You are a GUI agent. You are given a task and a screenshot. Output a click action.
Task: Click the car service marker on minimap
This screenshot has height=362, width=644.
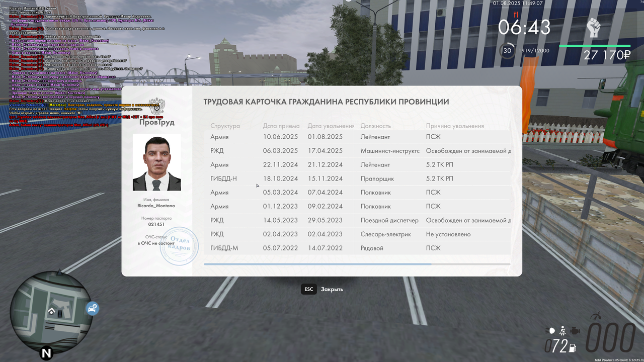click(x=92, y=309)
